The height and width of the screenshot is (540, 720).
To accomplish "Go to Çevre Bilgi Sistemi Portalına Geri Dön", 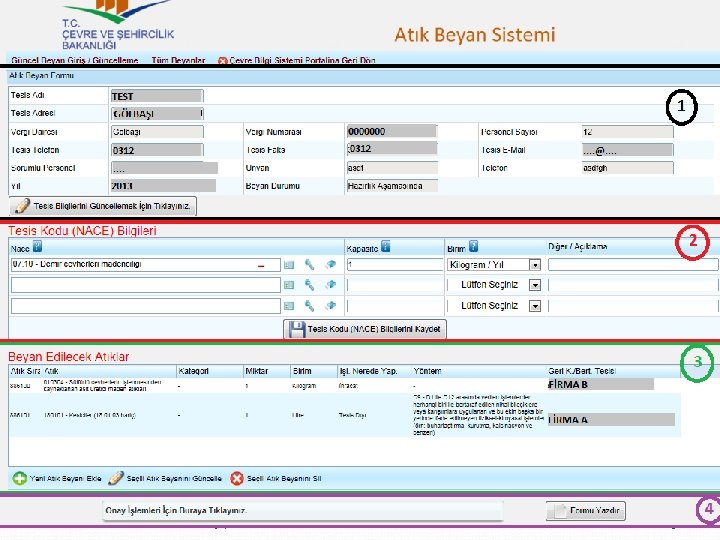I will coord(297,60).
